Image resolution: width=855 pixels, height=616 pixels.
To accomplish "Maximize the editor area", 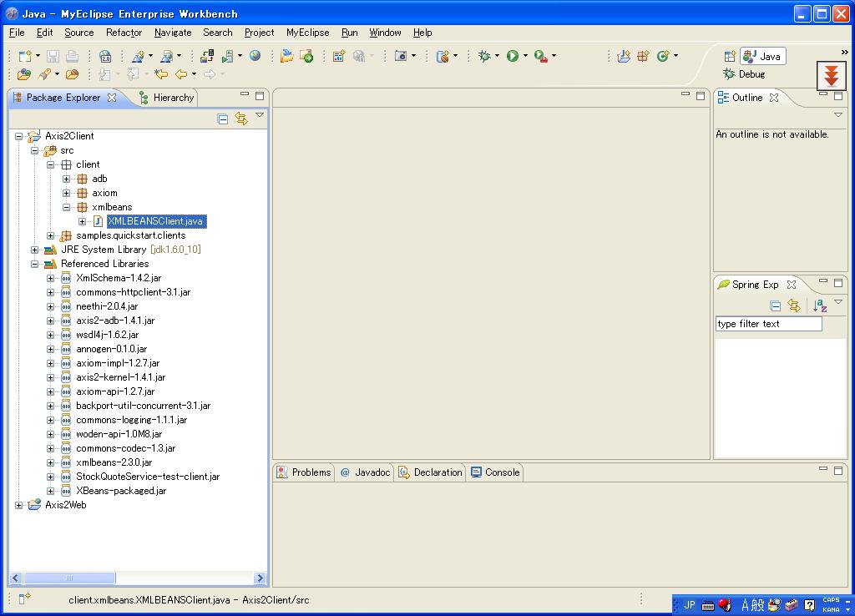I will click(701, 96).
